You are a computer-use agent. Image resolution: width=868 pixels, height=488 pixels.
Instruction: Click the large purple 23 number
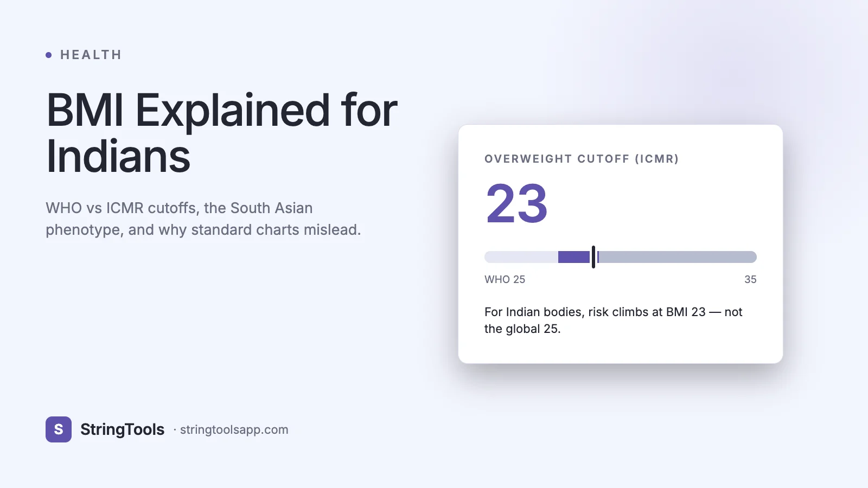(516, 204)
